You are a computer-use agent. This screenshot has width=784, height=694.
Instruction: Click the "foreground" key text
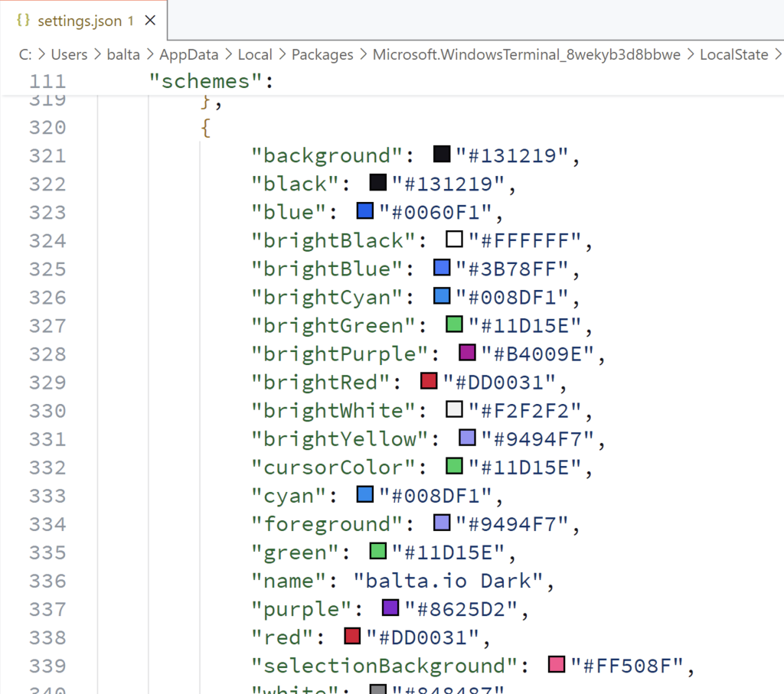click(x=326, y=524)
